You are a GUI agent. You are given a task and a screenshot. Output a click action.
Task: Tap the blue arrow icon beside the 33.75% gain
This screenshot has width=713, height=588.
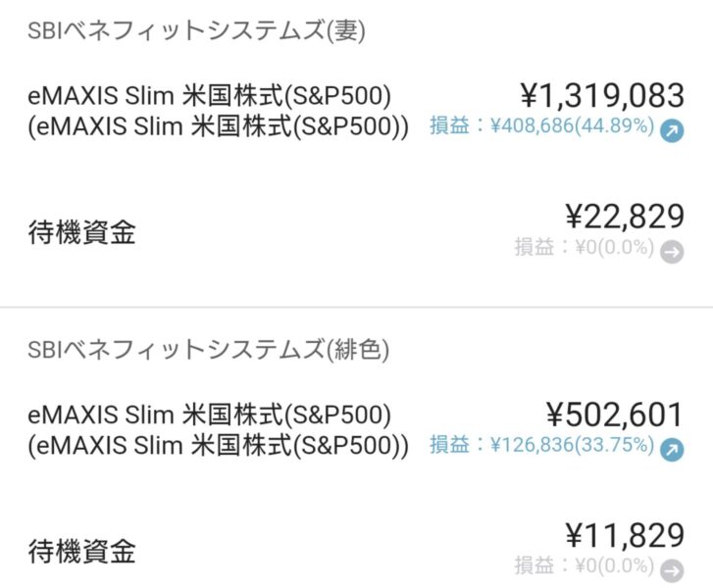pos(672,449)
